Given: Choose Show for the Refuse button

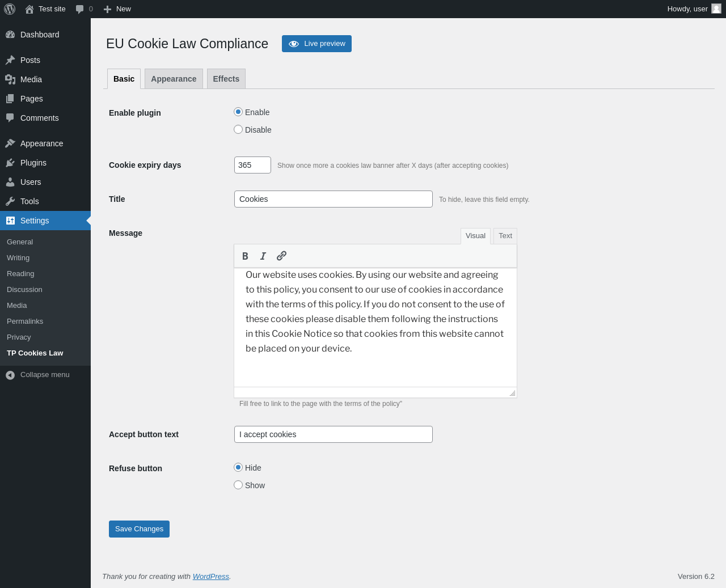Looking at the screenshot, I should click(x=238, y=485).
